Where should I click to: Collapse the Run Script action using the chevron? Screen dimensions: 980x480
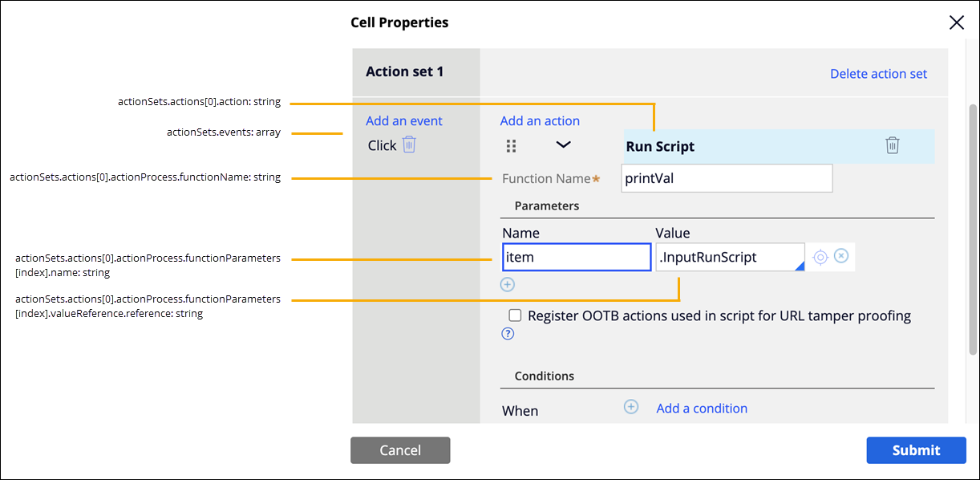(x=564, y=144)
